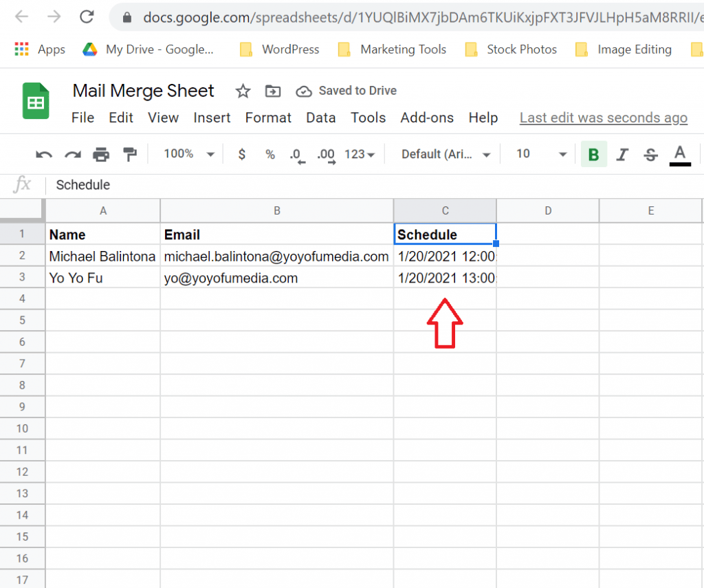
Task: Open the Add-ons menu
Action: [427, 118]
